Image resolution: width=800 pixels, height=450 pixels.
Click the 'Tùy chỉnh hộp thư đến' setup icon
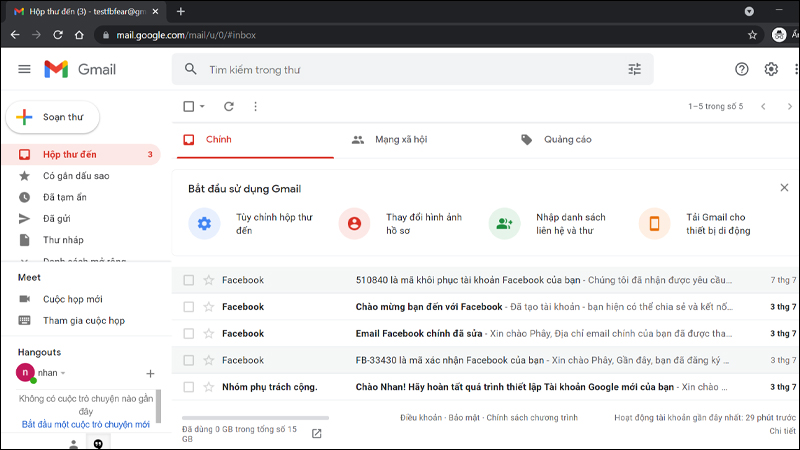coord(204,223)
